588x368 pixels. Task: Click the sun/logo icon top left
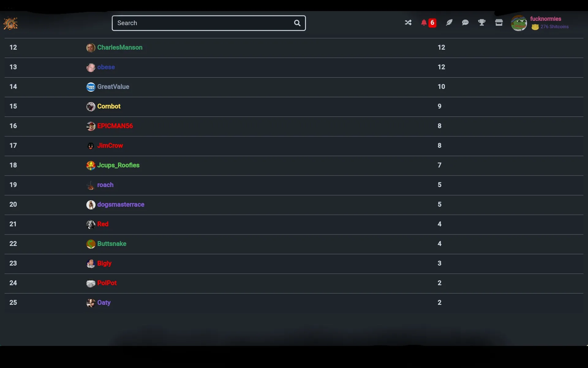(11, 23)
